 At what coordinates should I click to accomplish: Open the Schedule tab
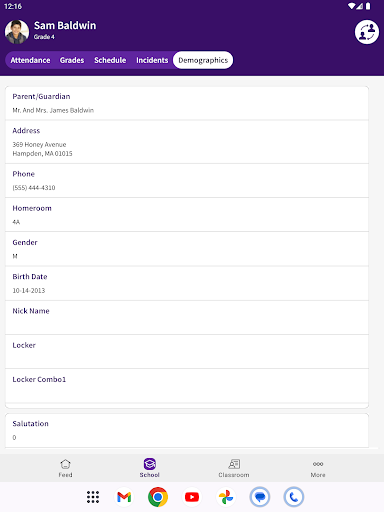click(x=110, y=60)
